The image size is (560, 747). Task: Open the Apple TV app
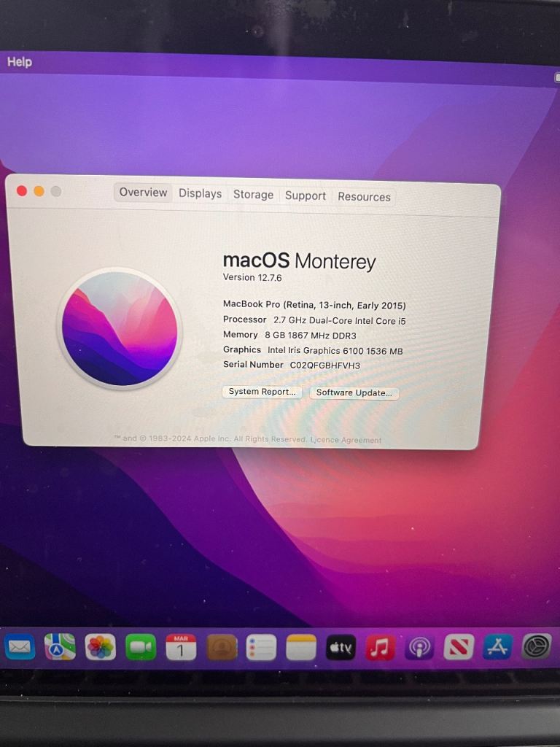click(341, 647)
